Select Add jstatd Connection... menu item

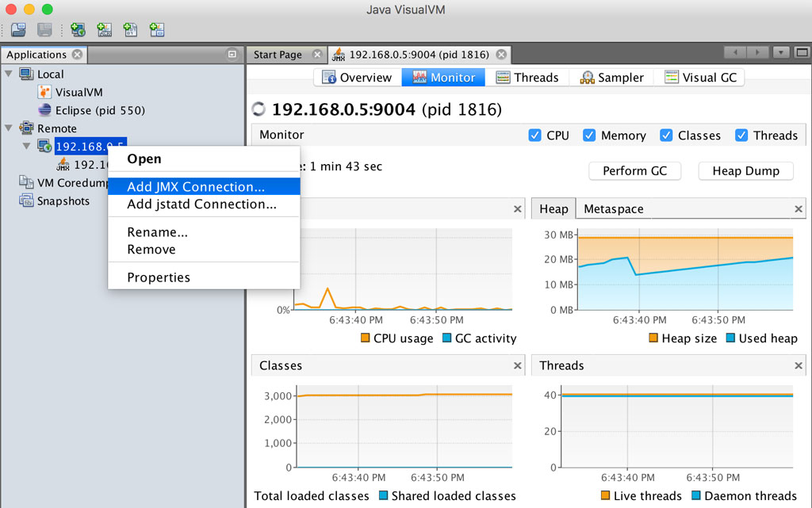point(204,204)
